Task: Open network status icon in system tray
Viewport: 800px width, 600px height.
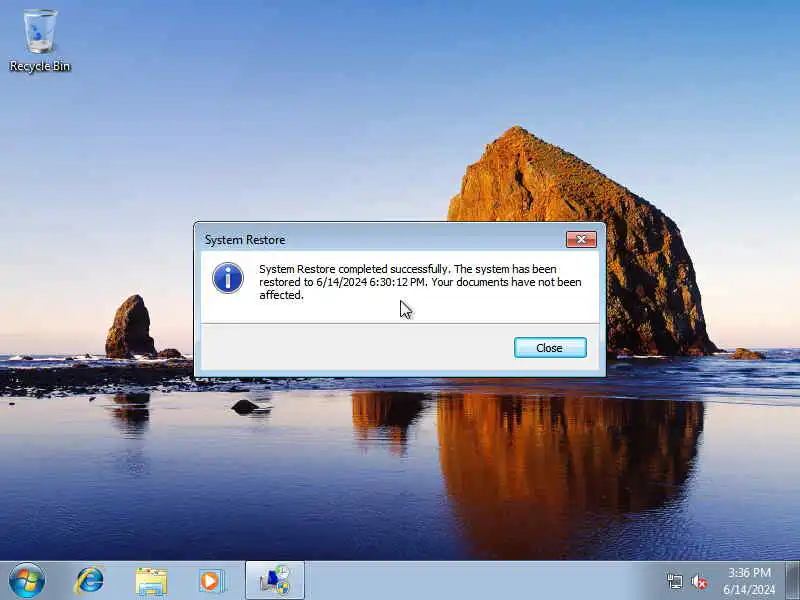Action: coord(674,581)
